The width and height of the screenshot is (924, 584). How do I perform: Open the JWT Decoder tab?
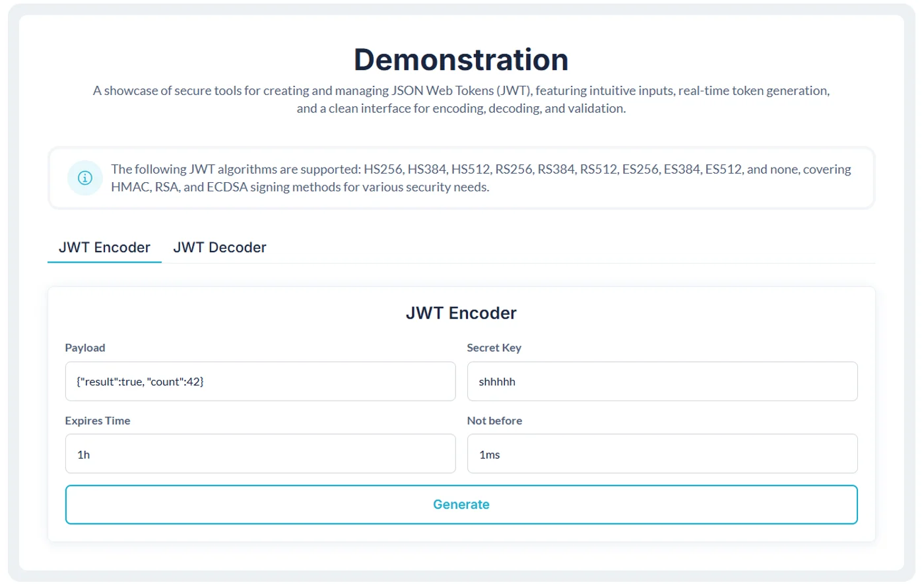[x=220, y=247]
